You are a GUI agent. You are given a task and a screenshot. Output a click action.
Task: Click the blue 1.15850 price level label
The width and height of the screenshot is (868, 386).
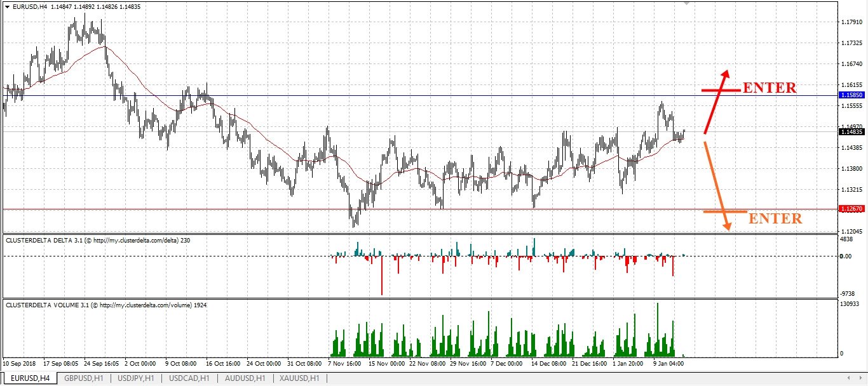851,95
